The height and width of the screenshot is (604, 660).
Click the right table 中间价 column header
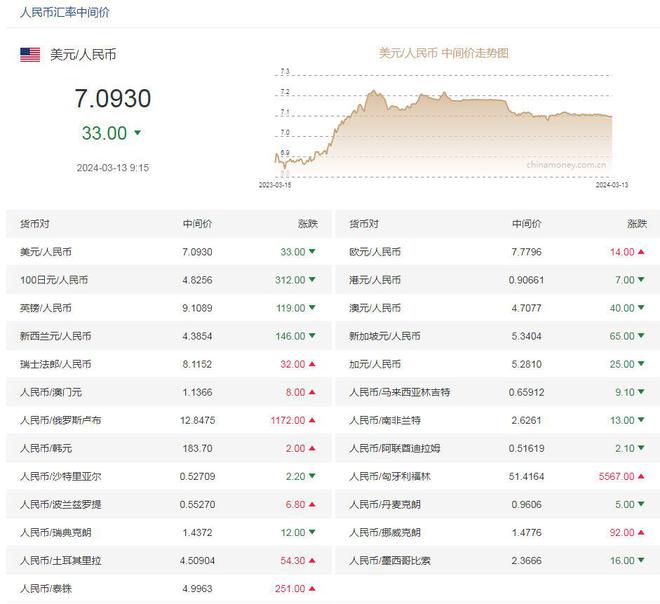tap(527, 224)
